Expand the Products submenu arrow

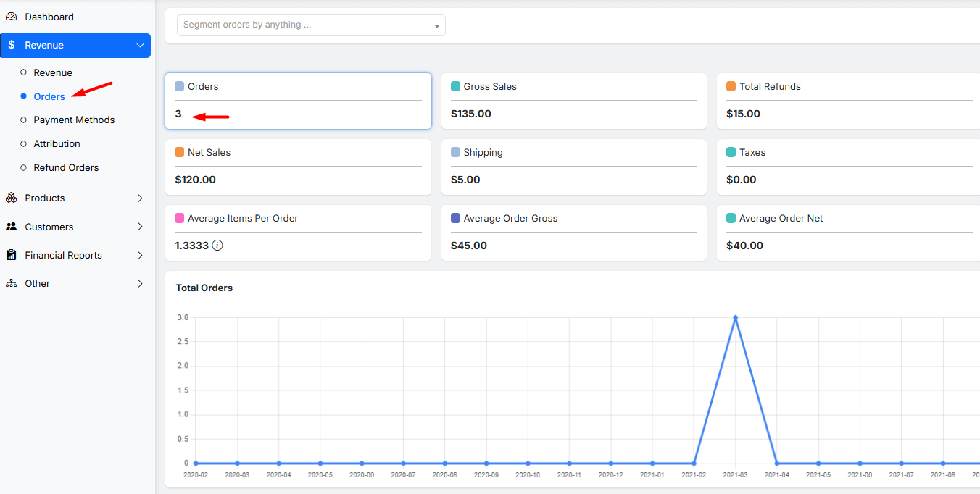(141, 198)
